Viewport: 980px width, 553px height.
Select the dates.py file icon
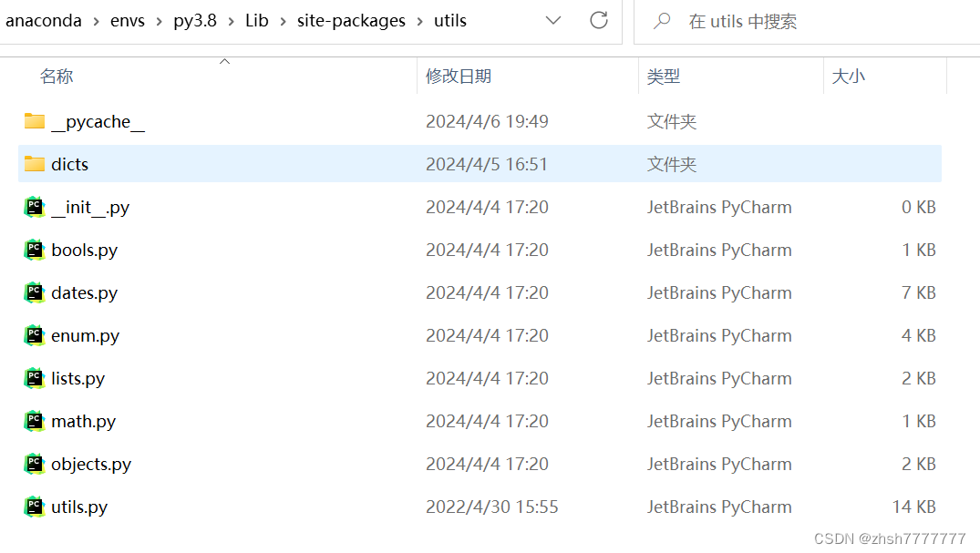[x=34, y=292]
